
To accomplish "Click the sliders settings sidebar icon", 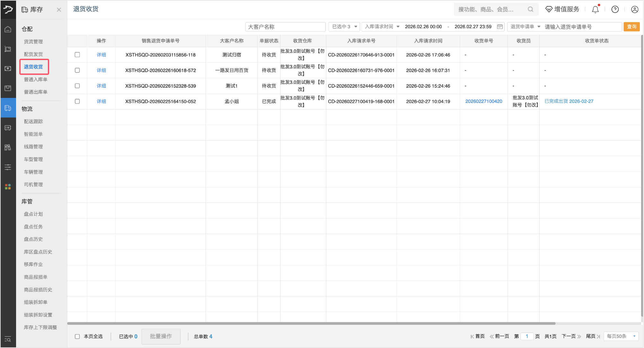I will pyautogui.click(x=8, y=167).
